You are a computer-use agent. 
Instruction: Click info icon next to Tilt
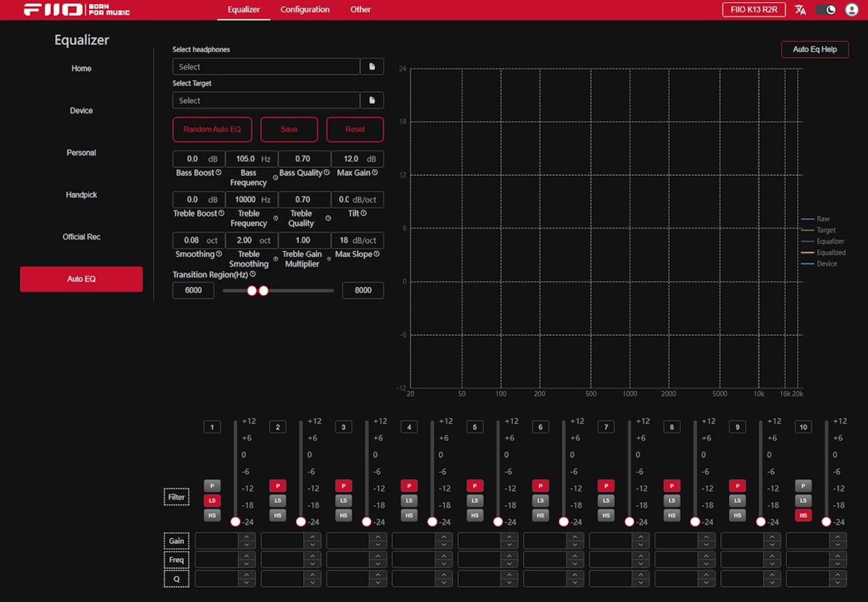tap(364, 213)
